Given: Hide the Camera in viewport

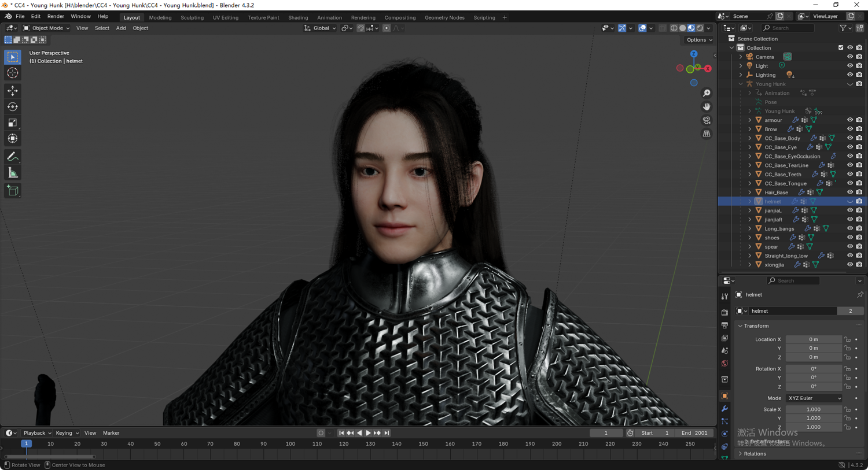Looking at the screenshot, I should tap(850, 57).
